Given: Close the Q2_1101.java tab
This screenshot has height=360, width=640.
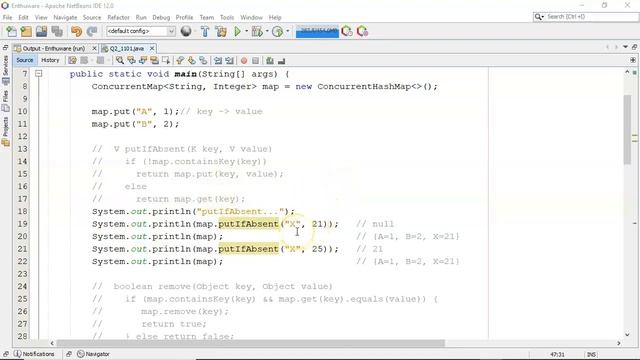Looking at the screenshot, I should tap(152, 48).
